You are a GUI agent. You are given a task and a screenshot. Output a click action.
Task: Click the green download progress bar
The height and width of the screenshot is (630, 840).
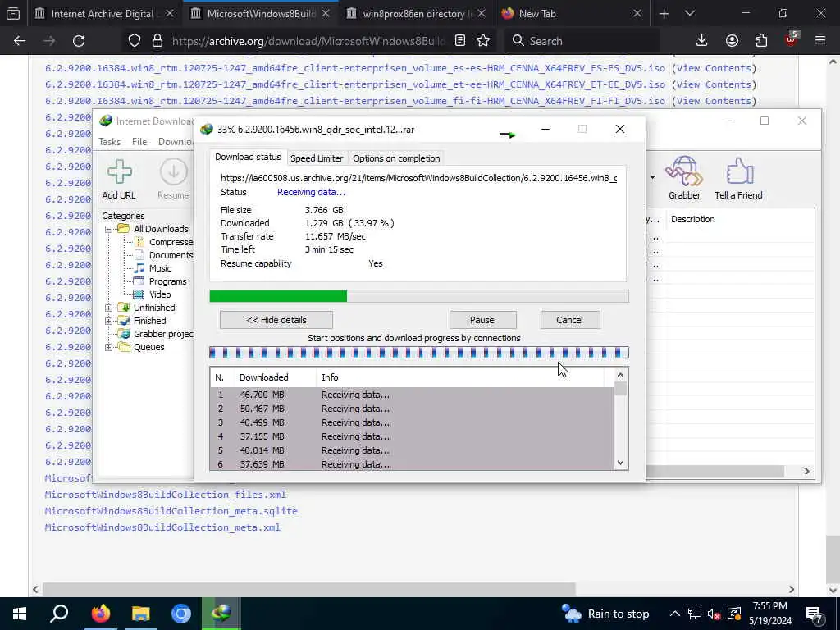pos(419,296)
